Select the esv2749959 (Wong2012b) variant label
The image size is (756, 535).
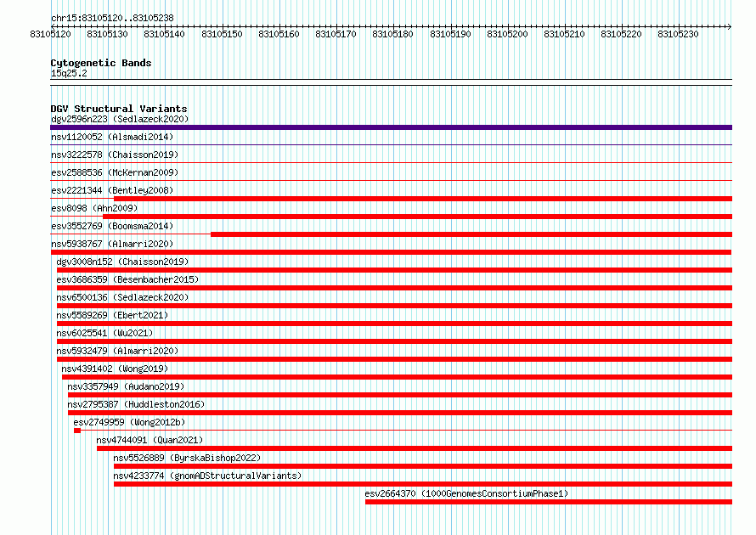click(x=129, y=422)
